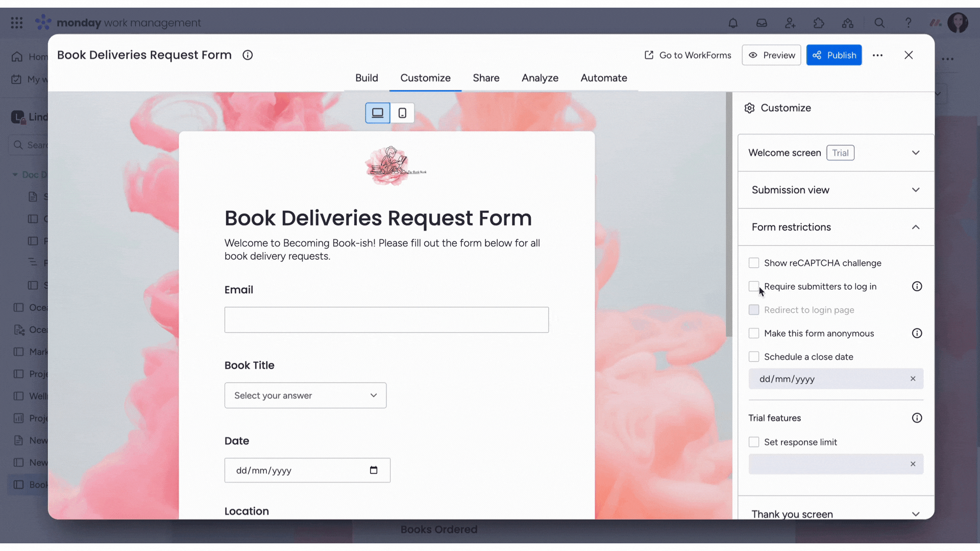Click the search magnifier icon
This screenshot has height=551, width=980.
pos(879,23)
